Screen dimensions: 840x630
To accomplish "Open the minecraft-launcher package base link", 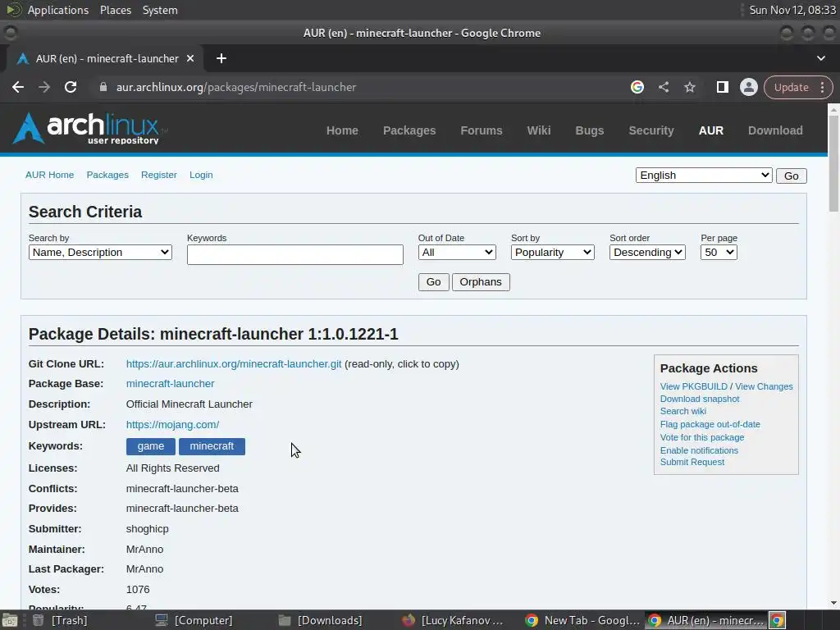I will [171, 384].
